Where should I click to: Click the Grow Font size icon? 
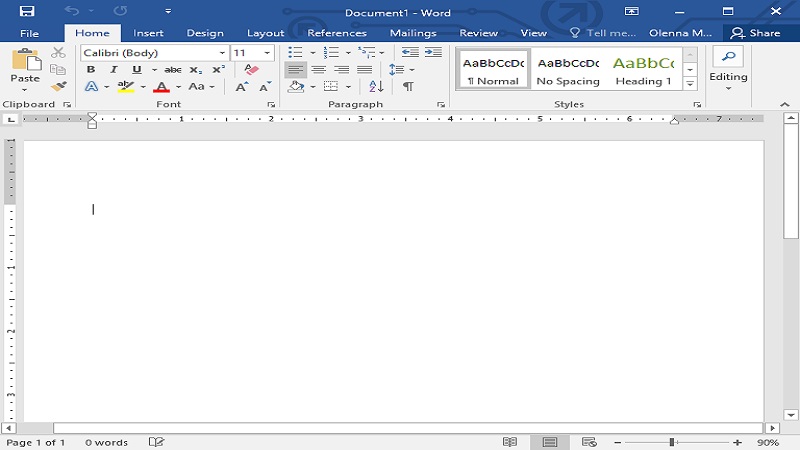coord(241,87)
